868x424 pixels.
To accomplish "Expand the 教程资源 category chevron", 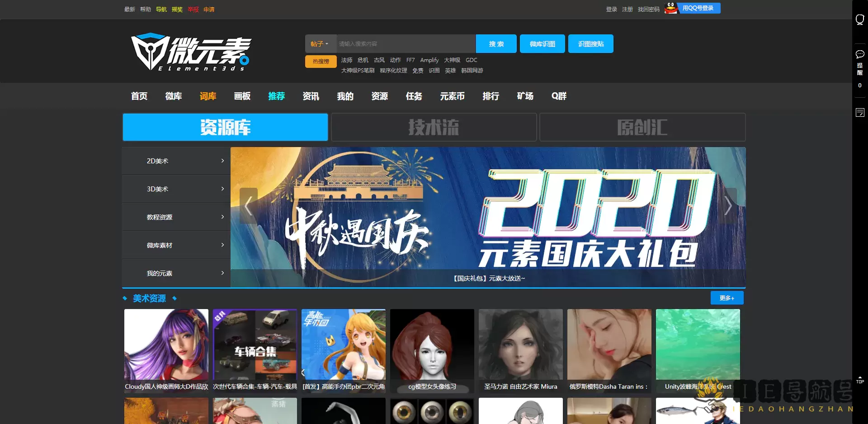I will [222, 217].
